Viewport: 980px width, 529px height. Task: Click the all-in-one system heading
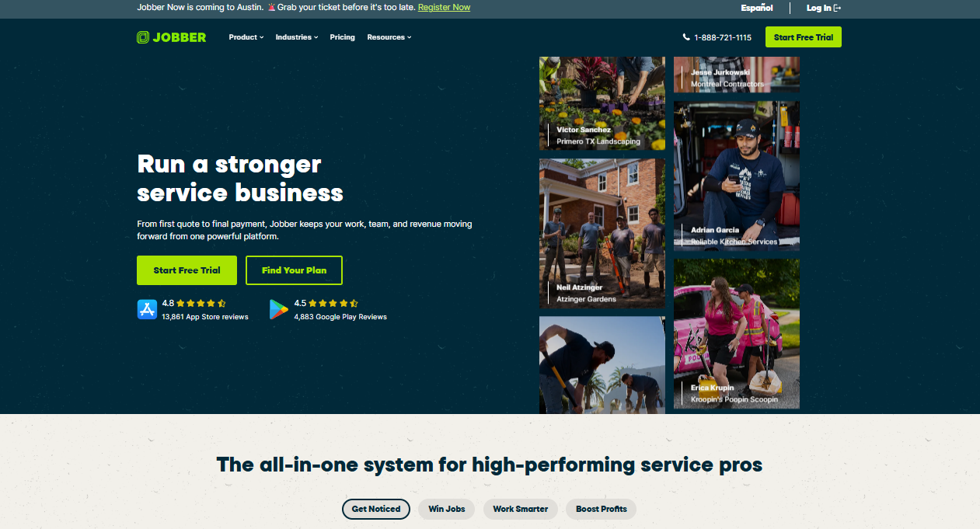(x=490, y=465)
